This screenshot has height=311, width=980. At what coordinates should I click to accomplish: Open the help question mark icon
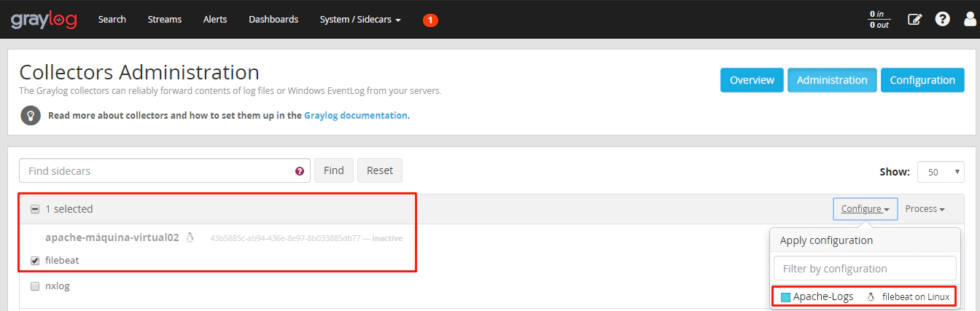click(x=943, y=20)
